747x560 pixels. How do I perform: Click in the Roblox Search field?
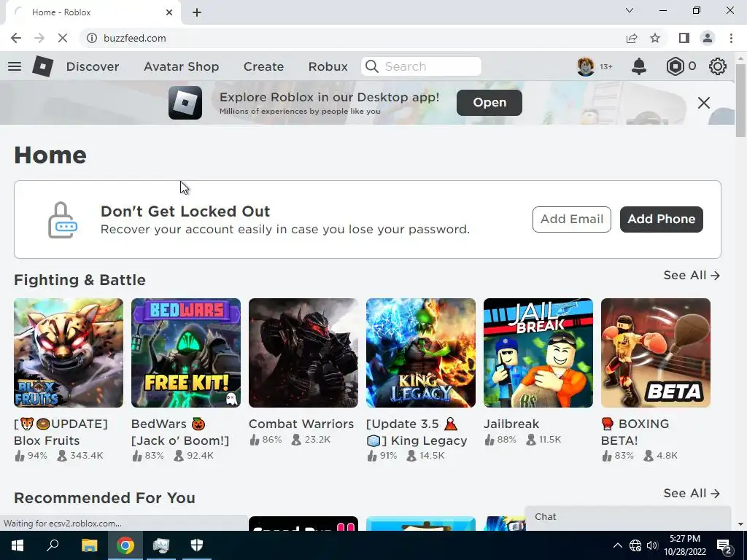point(421,66)
